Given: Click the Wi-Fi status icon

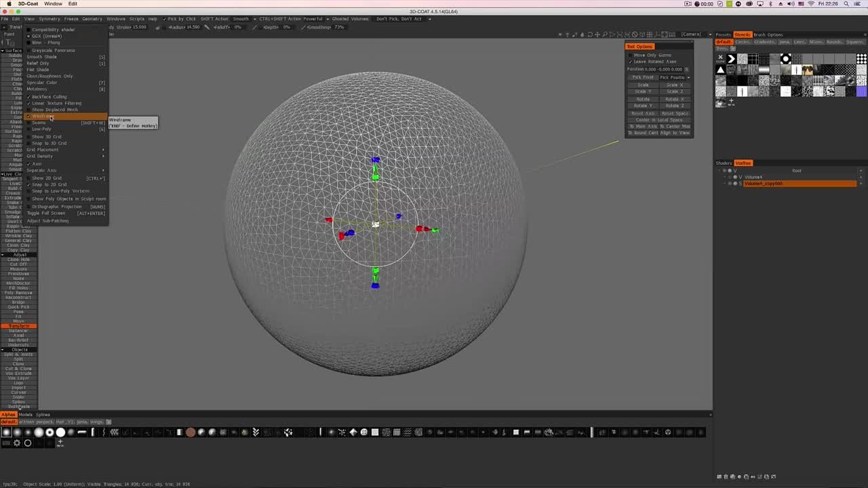Looking at the screenshot, I should [810, 3].
